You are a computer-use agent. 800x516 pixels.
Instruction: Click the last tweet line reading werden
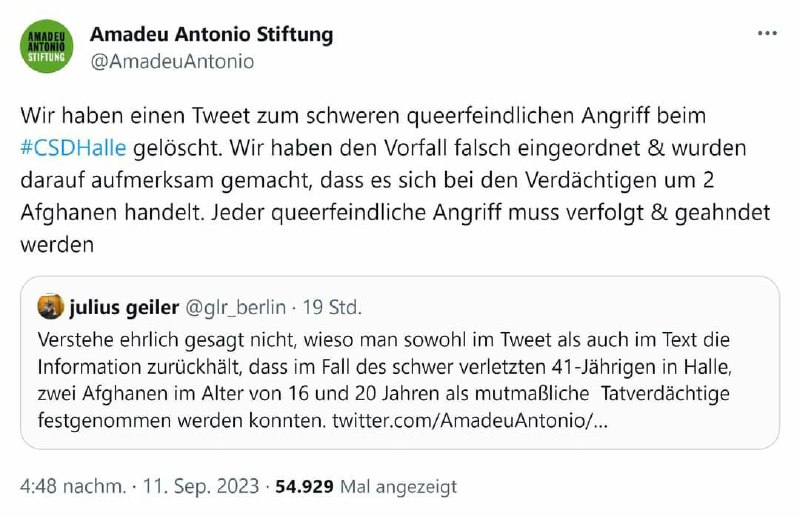coord(56,243)
